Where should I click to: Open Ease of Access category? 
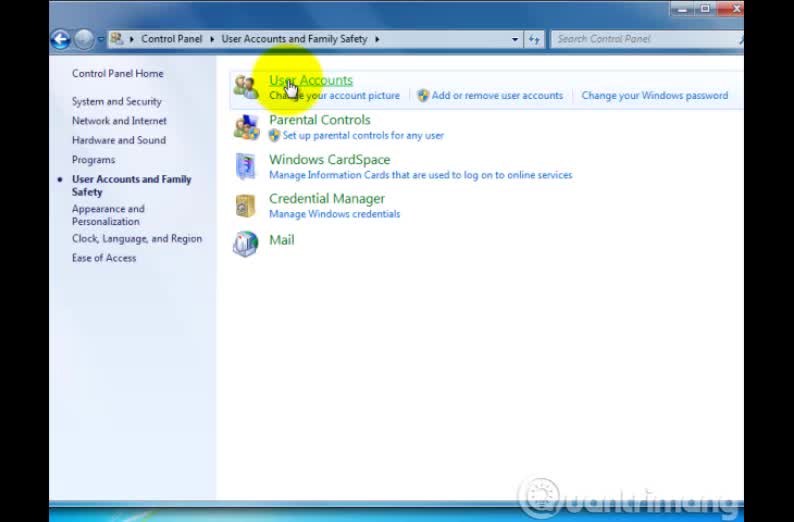104,258
